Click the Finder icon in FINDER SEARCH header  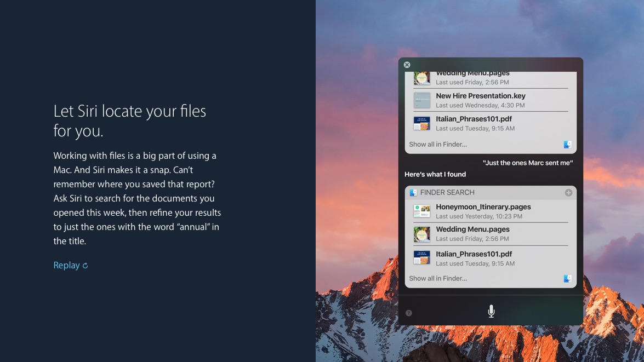coord(413,193)
